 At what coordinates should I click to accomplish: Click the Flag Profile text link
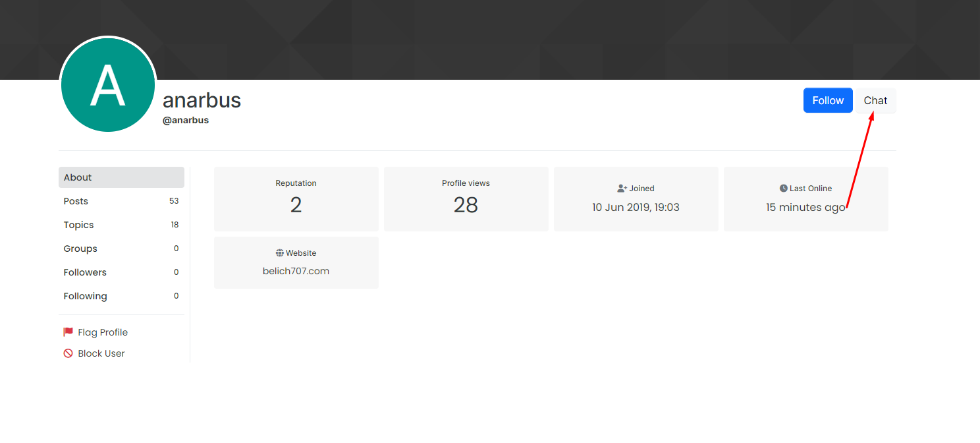103,332
